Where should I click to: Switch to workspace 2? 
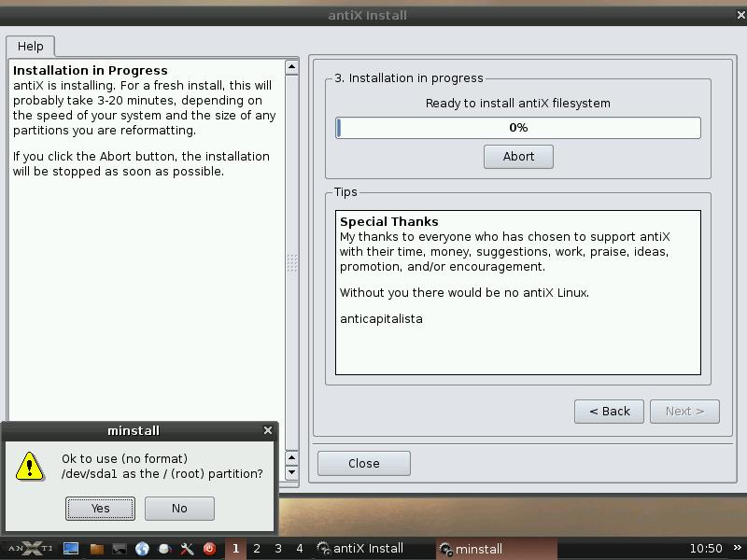point(257,549)
